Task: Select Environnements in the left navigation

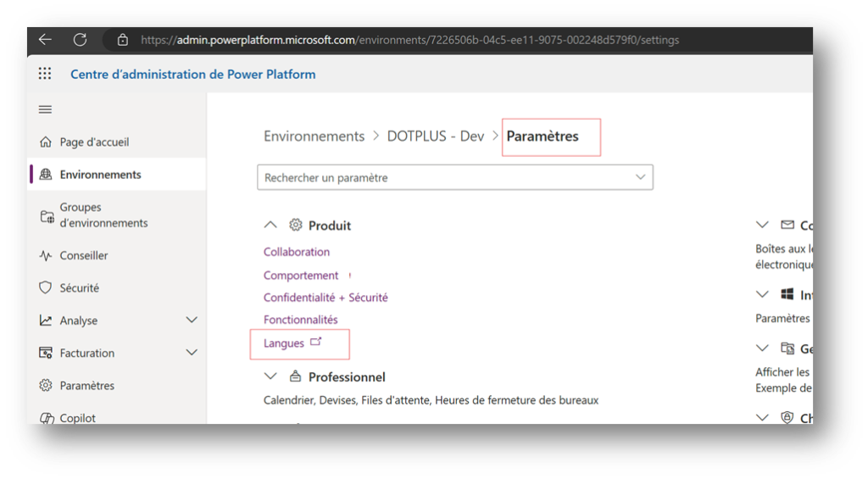Action: pos(100,175)
